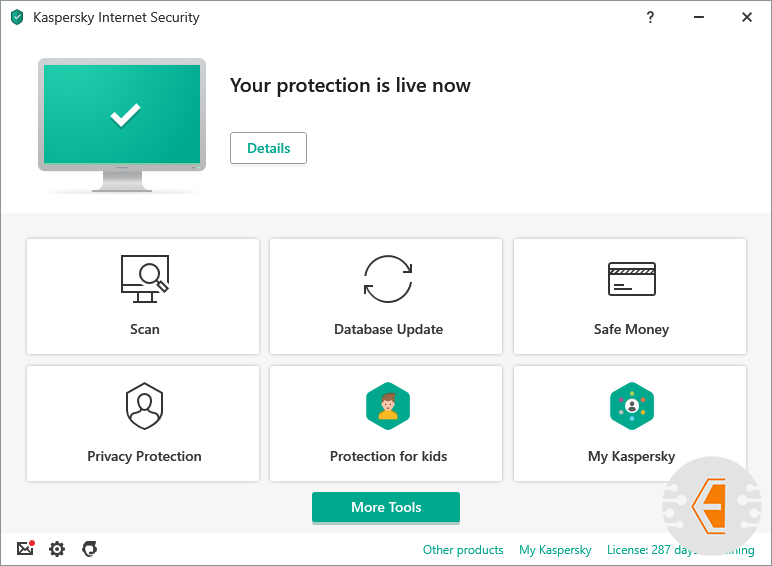
Task: Click the orange floating widget icon
Action: (712, 503)
